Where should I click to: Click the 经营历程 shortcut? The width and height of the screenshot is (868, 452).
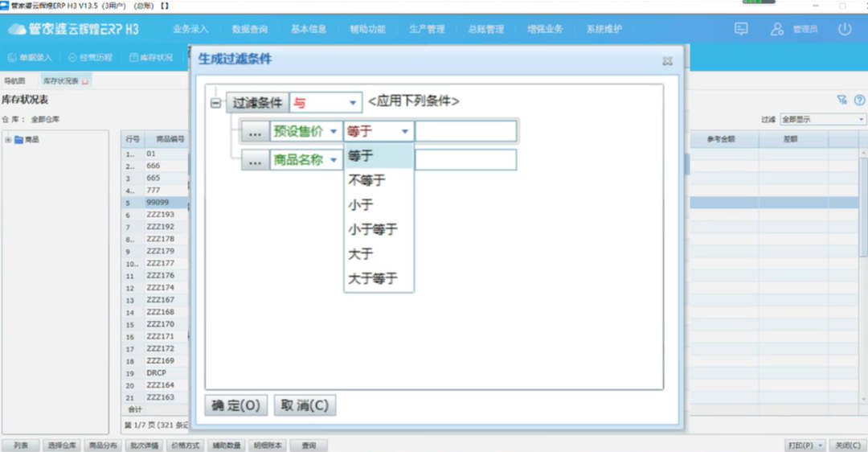[90, 57]
